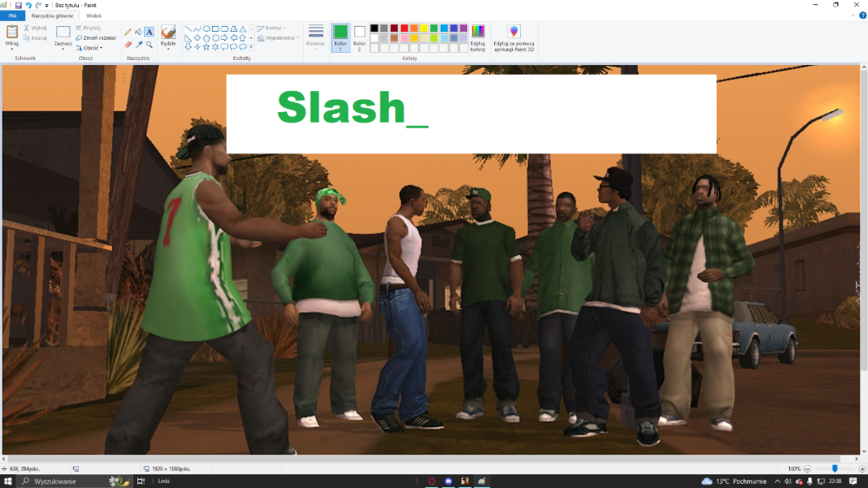The height and width of the screenshot is (488, 868).
Task: Click the Wyszukiwanie taskbar search box
Action: pyautogui.click(x=75, y=481)
